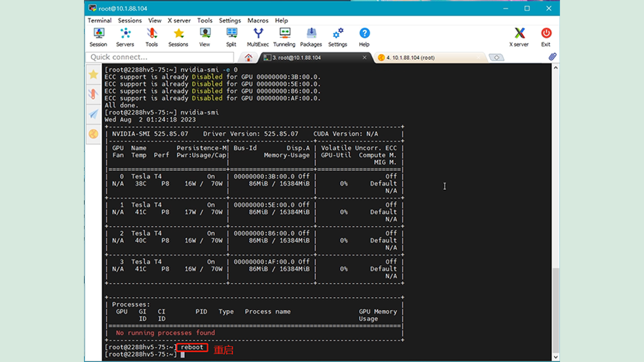Click '38C' temperature of GPU 0
This screenshot has width=644, height=362.
point(140,184)
